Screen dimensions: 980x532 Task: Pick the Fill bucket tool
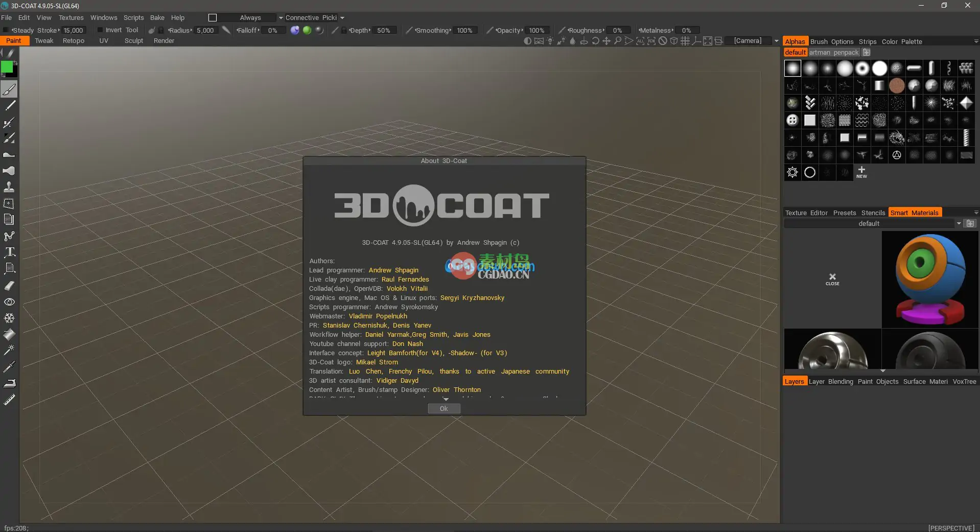9,335
